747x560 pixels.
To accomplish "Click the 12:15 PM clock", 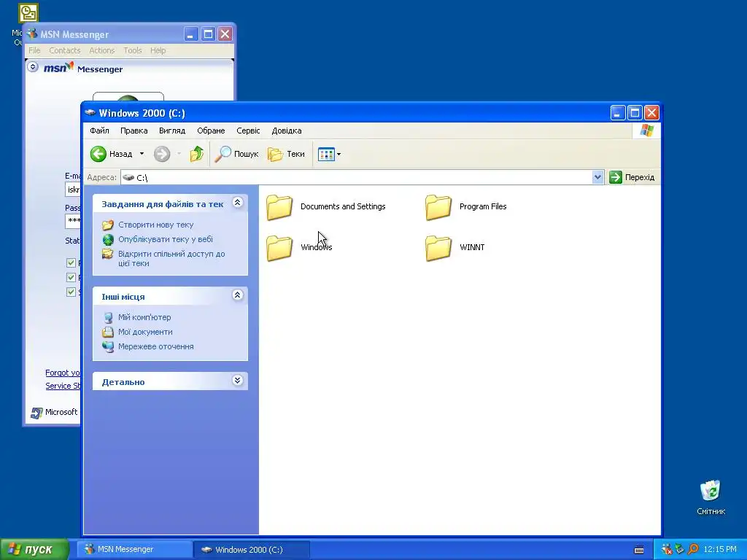I will pos(720,550).
